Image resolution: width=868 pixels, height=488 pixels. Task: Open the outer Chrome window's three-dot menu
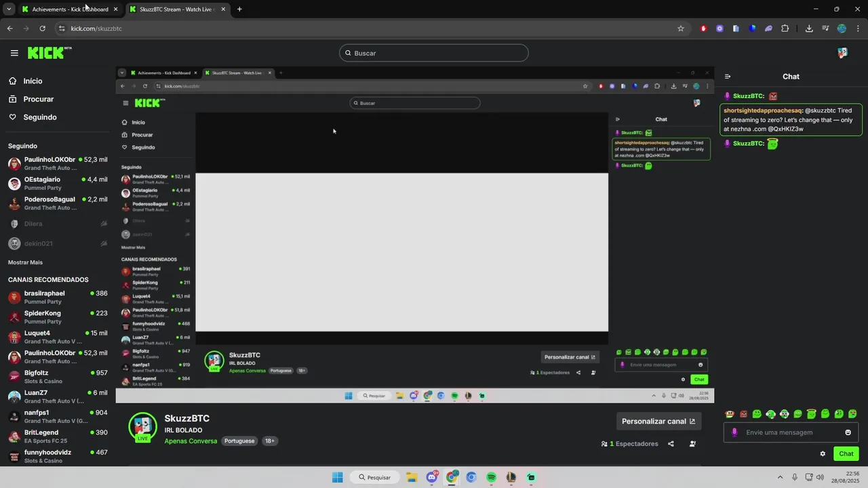[x=859, y=28]
